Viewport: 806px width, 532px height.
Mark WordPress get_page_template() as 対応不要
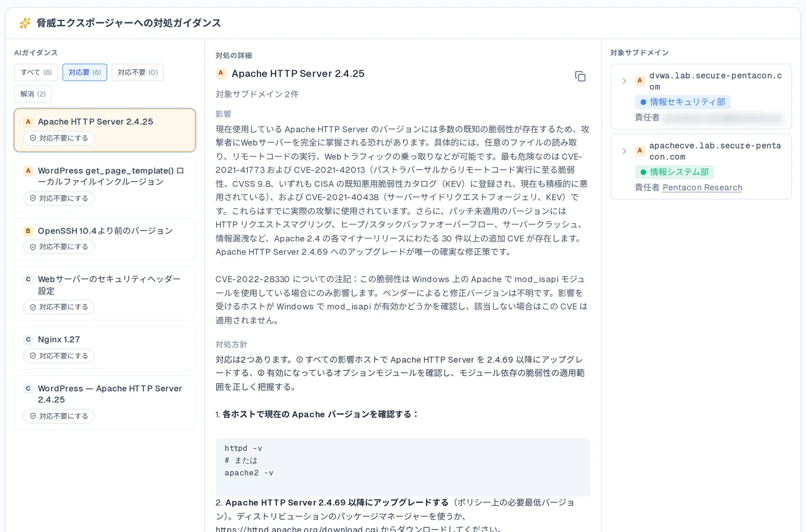[59, 198]
